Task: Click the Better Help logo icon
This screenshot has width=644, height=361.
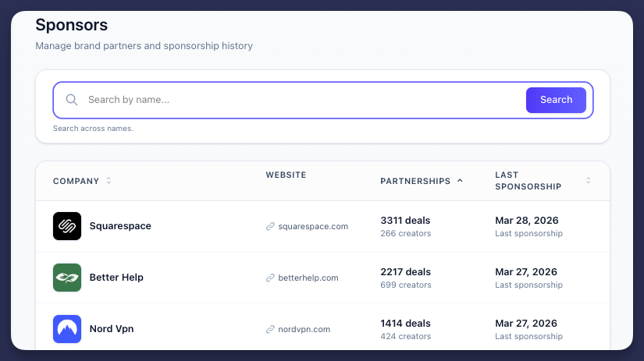Action: point(67,278)
